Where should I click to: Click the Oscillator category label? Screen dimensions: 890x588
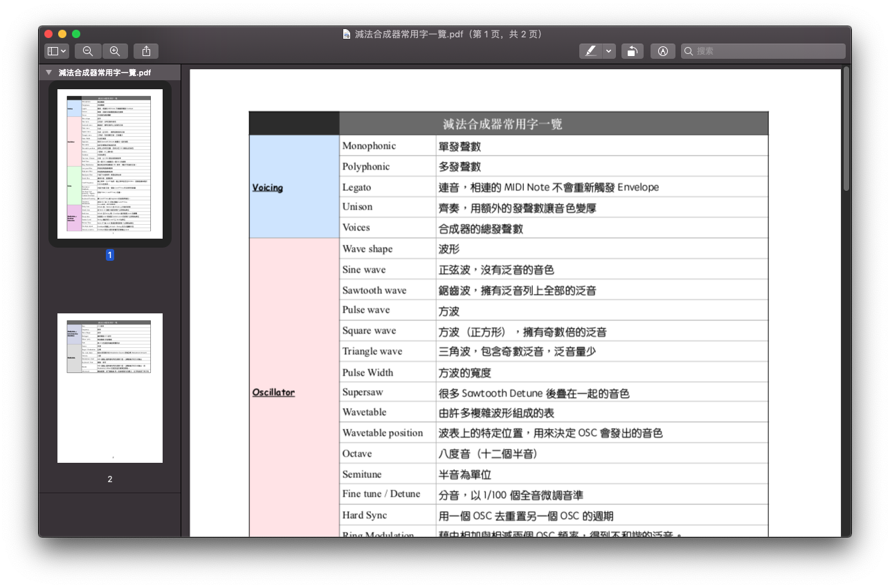pos(273,392)
